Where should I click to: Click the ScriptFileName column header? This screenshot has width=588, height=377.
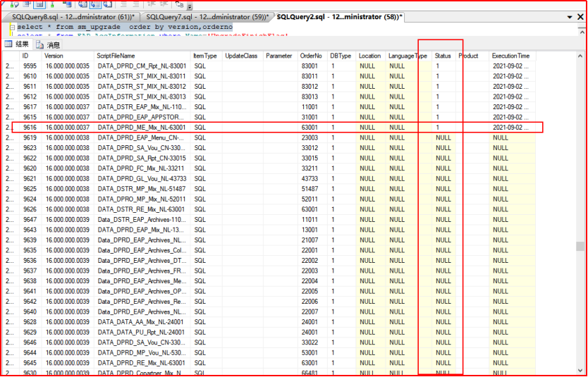[x=116, y=56]
